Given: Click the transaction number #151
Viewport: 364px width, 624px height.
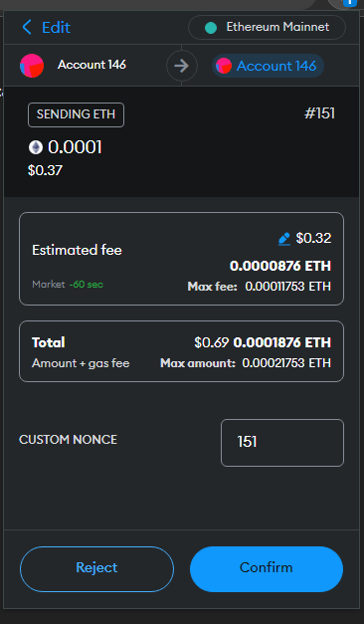Looking at the screenshot, I should 320,113.
